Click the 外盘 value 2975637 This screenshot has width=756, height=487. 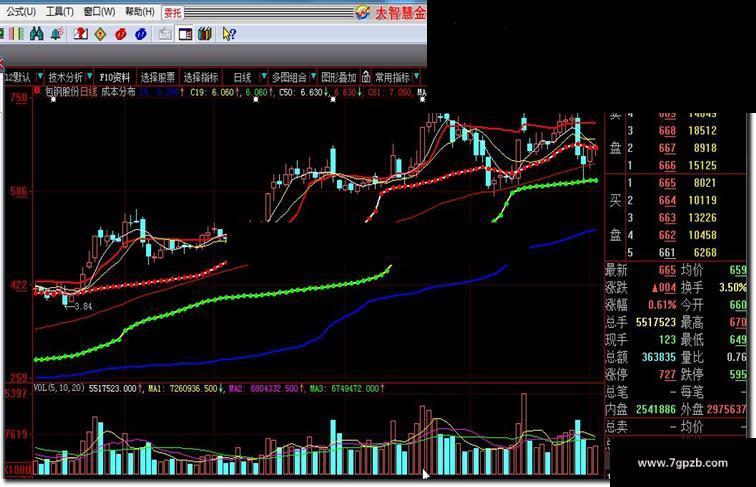pos(727,409)
